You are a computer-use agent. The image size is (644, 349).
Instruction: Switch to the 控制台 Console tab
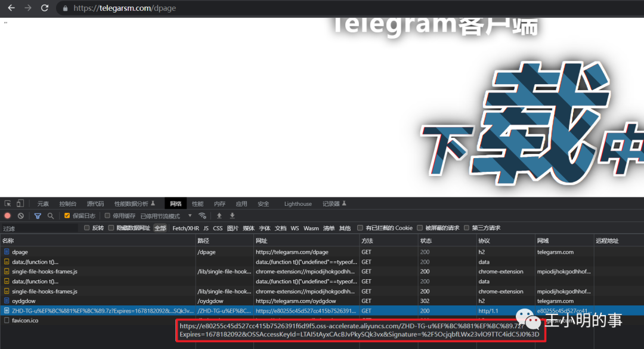tap(68, 204)
